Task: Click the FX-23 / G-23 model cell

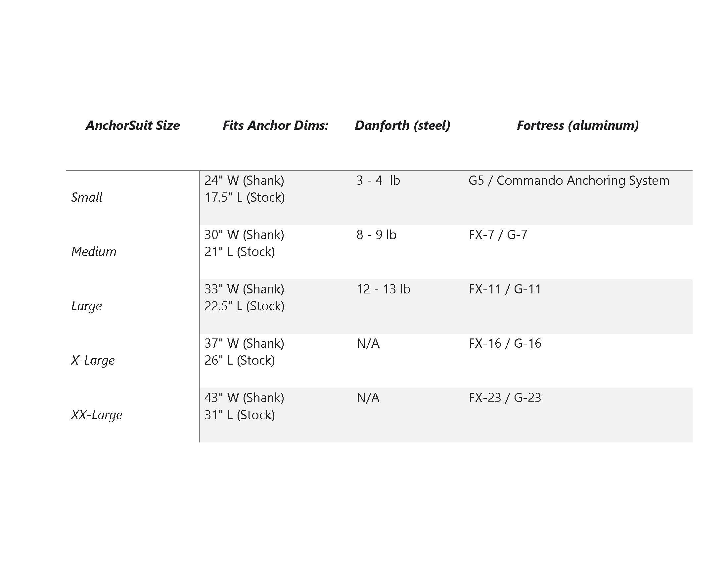Action: click(505, 397)
